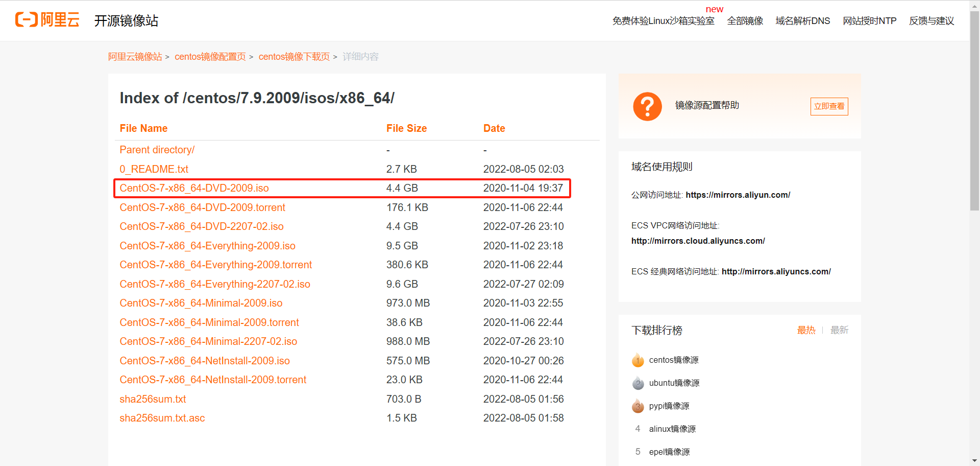Download CentOS-7-x86_64-NetInstall-2009.iso
980x466 pixels.
click(x=205, y=361)
